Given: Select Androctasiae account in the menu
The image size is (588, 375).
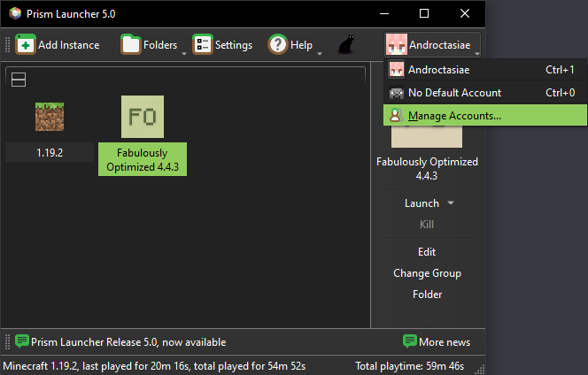Looking at the screenshot, I should coord(485,70).
